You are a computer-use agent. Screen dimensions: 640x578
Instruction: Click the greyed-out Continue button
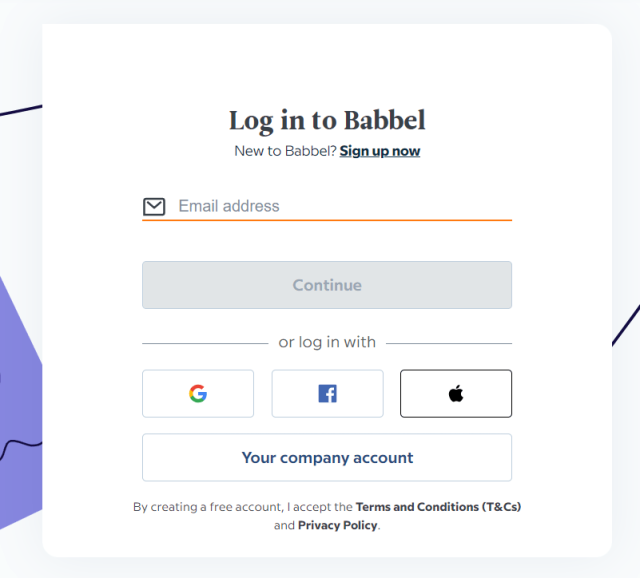tap(327, 285)
